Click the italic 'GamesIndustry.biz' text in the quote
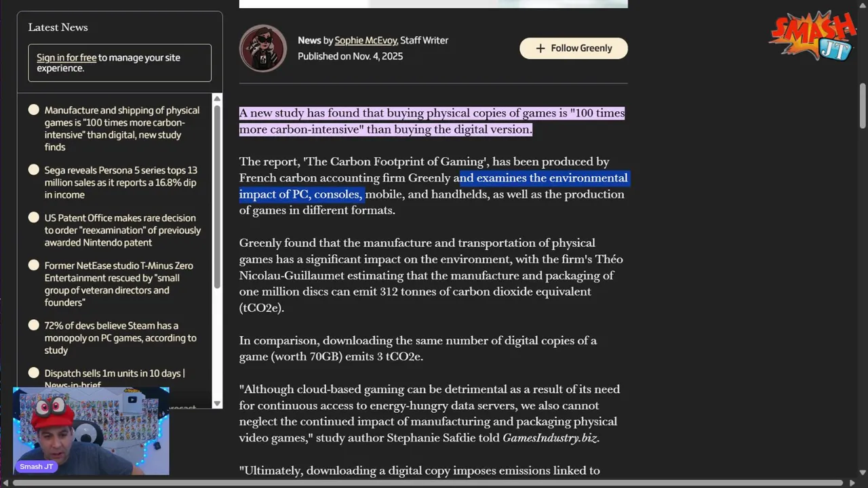This screenshot has height=488, width=868. 550,438
